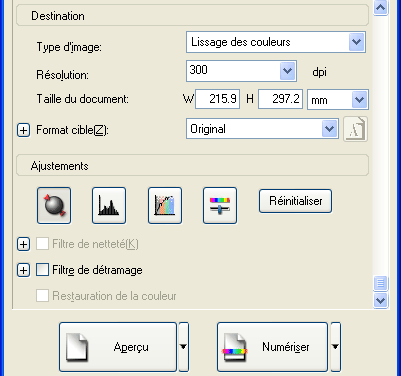Expand the Format cible options

coord(23,130)
